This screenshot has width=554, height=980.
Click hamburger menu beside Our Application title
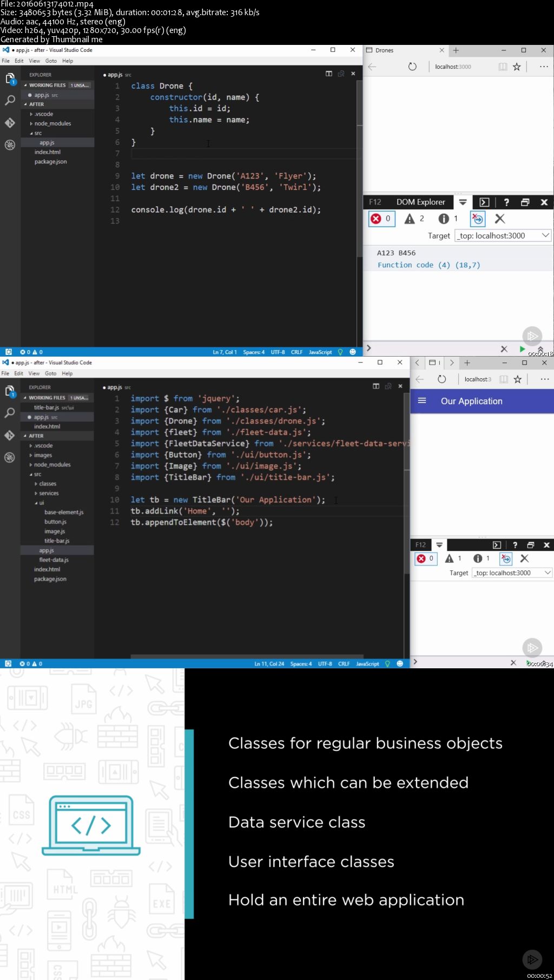click(423, 401)
